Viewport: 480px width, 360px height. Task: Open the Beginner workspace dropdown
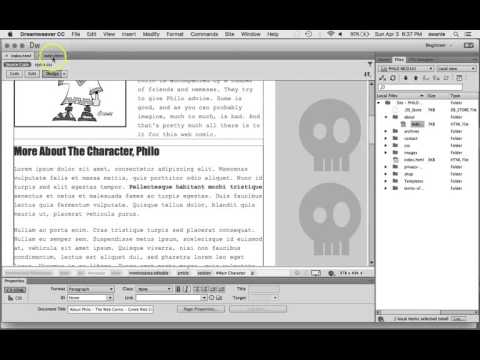pos(439,45)
